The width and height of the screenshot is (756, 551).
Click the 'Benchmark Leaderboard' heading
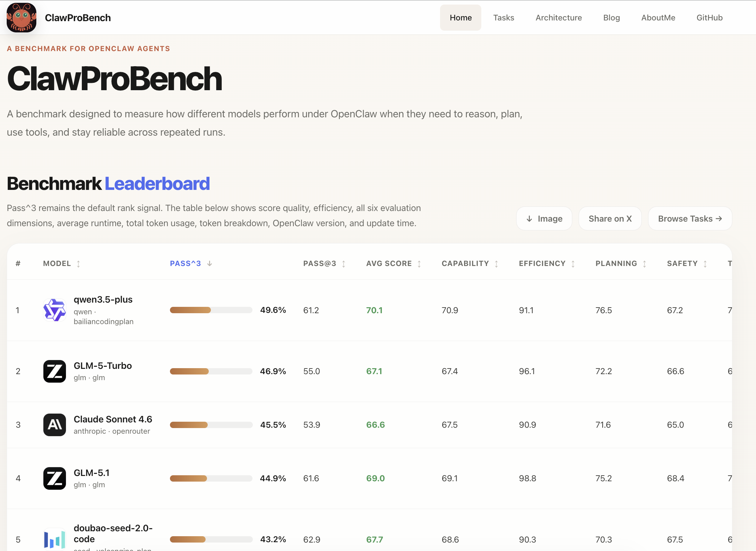point(108,184)
